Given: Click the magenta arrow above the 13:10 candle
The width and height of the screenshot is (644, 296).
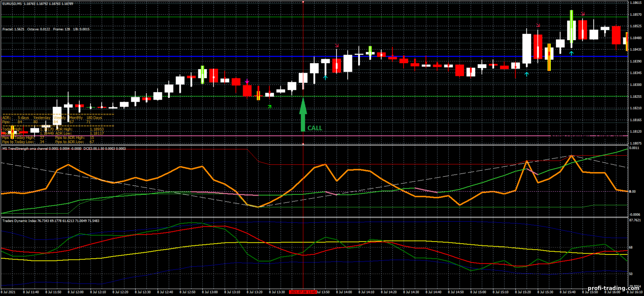Looking at the screenshot, I should click(247, 81).
